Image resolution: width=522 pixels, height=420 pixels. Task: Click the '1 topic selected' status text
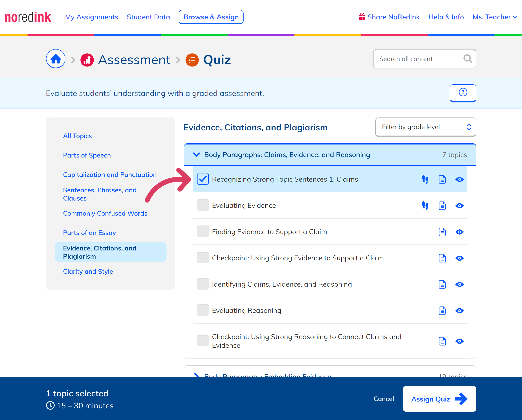point(77,393)
